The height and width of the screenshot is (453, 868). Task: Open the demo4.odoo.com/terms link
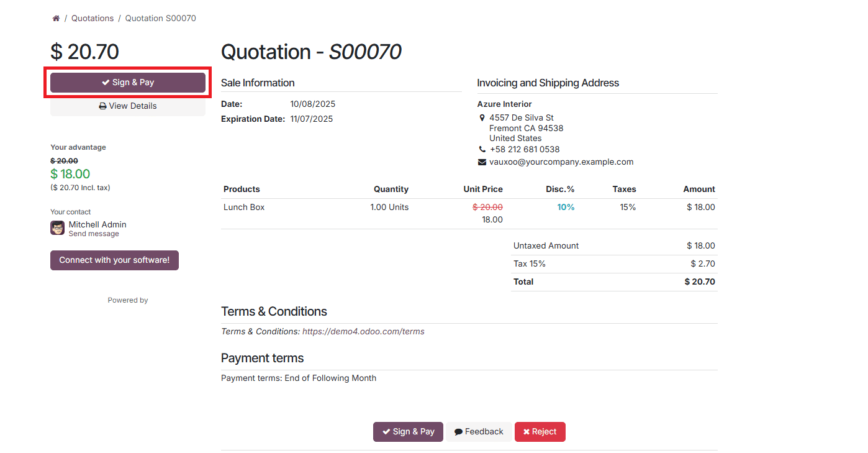(363, 332)
